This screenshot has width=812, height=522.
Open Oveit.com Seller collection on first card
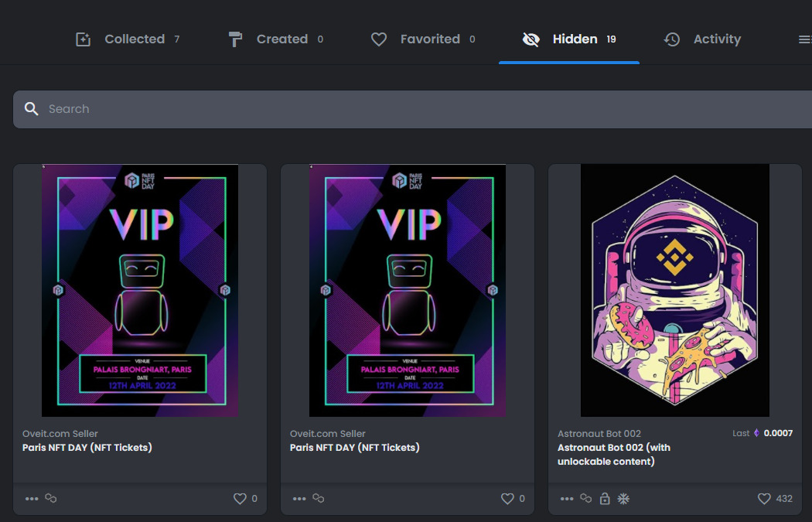tap(60, 434)
